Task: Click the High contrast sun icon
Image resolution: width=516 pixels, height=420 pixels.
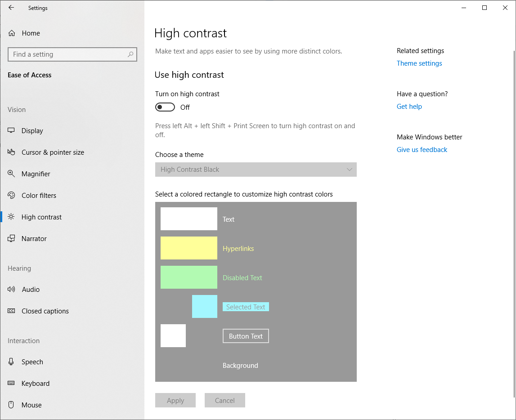Action: [x=11, y=217]
